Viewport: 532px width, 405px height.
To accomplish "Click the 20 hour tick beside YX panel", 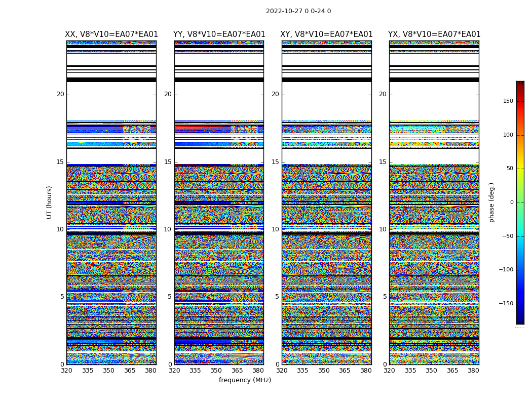I will [383, 94].
